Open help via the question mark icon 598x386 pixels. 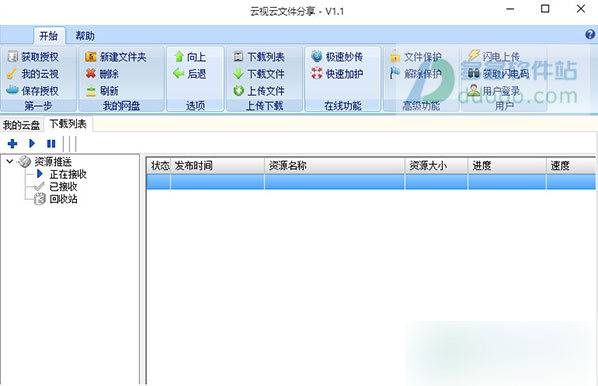pos(590,35)
